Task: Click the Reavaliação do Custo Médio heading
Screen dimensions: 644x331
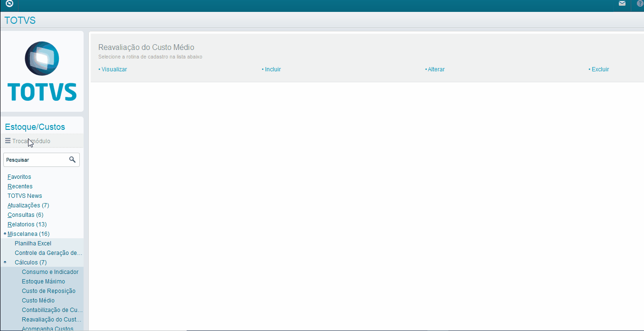Action: [x=146, y=48]
